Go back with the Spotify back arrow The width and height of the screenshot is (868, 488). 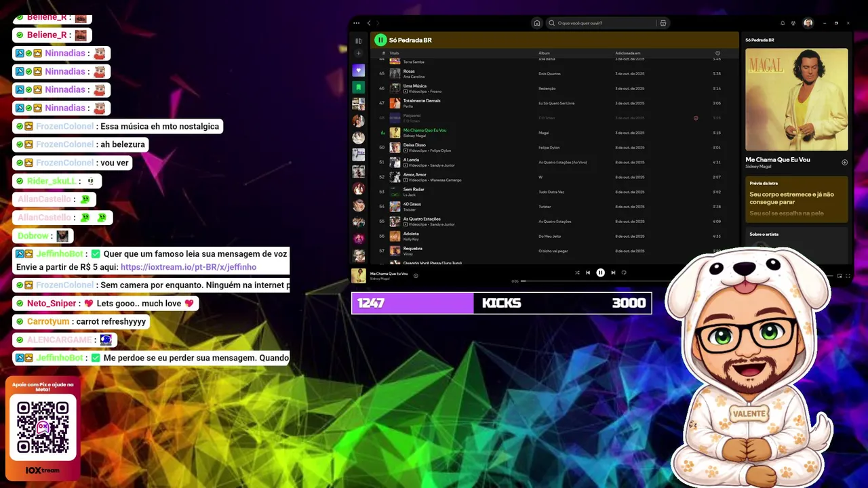(x=369, y=23)
